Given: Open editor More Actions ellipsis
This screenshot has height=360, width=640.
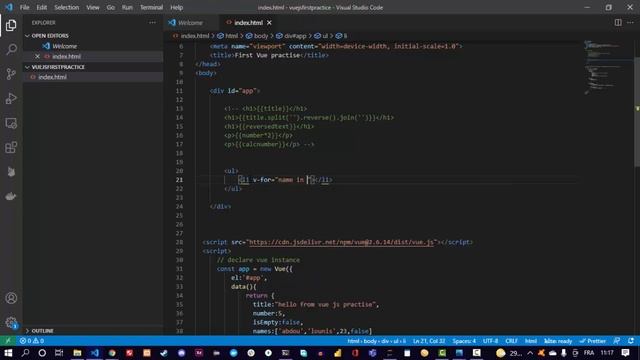Looking at the screenshot, I should point(630,22).
